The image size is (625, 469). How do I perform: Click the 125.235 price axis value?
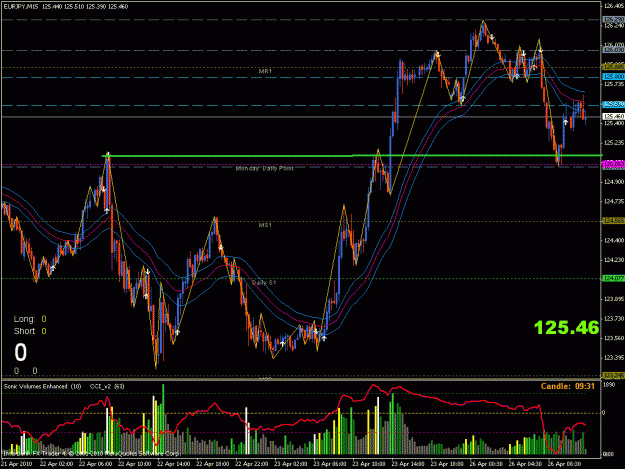614,143
